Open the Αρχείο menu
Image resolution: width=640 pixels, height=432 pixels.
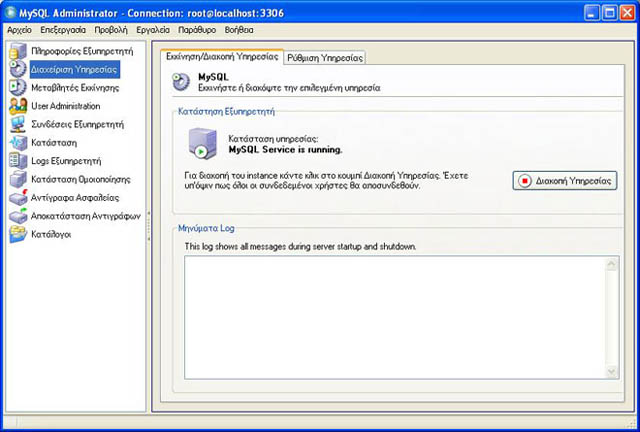point(19,30)
